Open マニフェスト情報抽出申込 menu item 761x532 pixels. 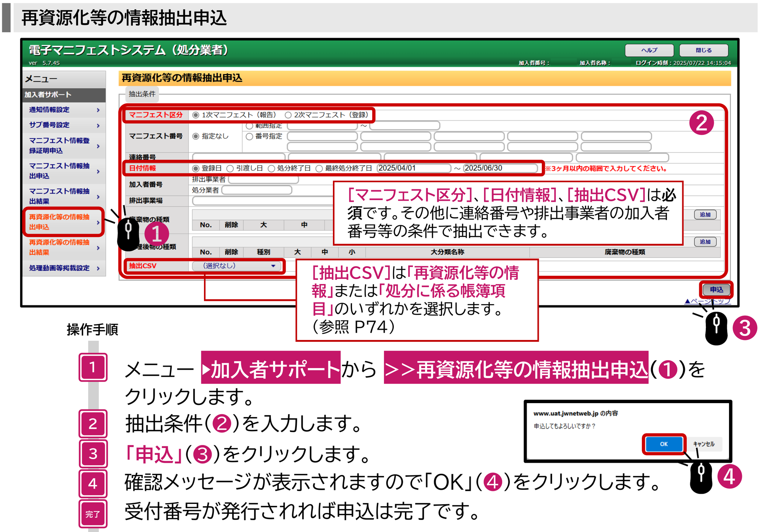tap(64, 171)
